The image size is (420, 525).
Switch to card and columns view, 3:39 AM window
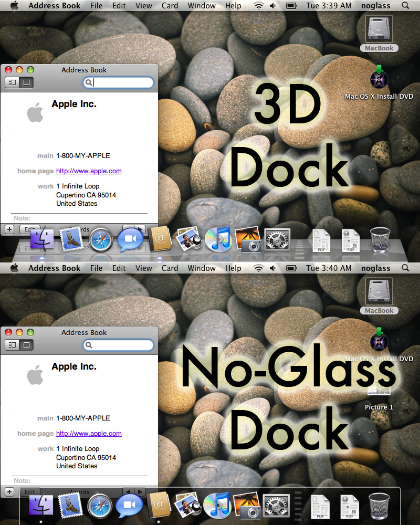[x=12, y=82]
